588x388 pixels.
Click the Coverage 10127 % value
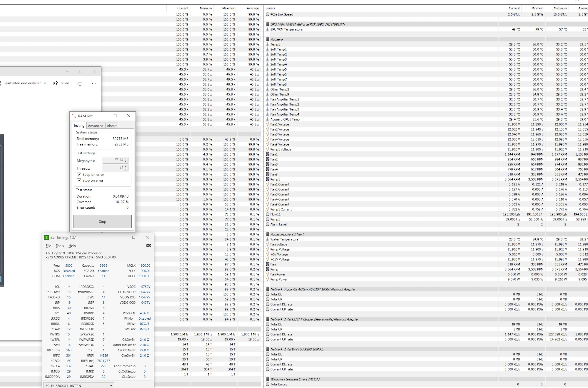pos(122,202)
